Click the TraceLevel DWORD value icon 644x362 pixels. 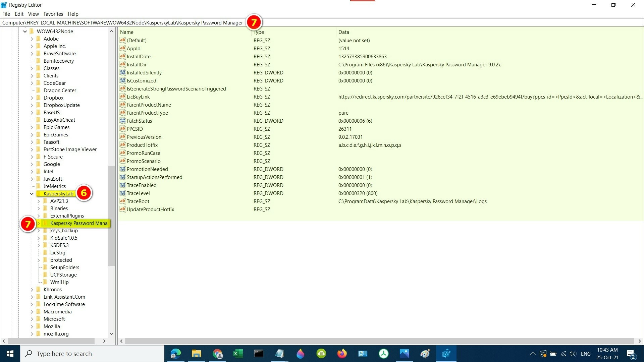click(122, 193)
